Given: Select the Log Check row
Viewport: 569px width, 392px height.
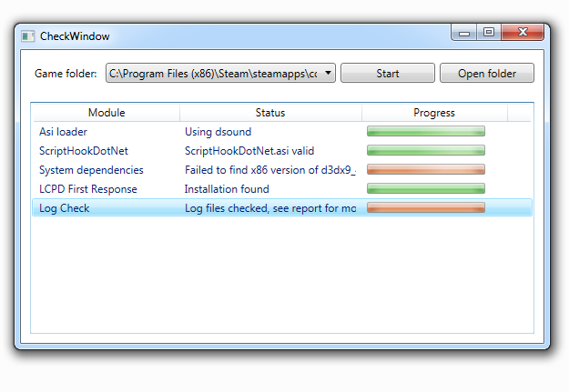Looking at the screenshot, I should [65, 208].
